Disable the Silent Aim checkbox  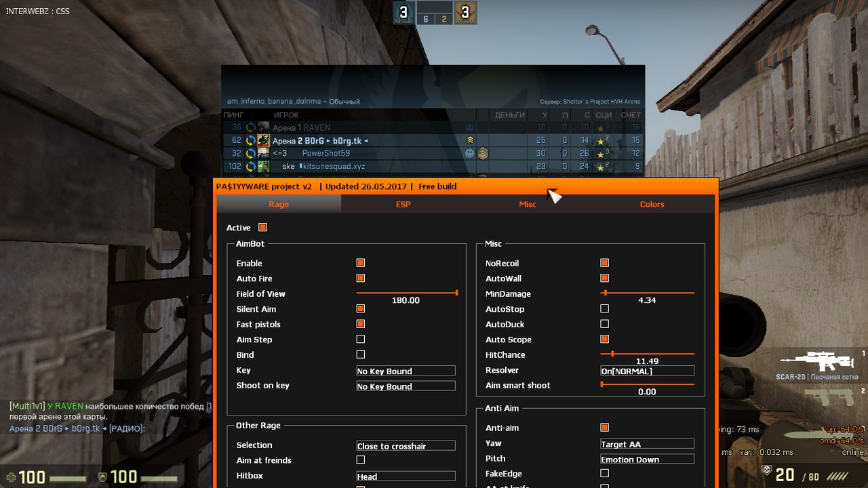360,308
